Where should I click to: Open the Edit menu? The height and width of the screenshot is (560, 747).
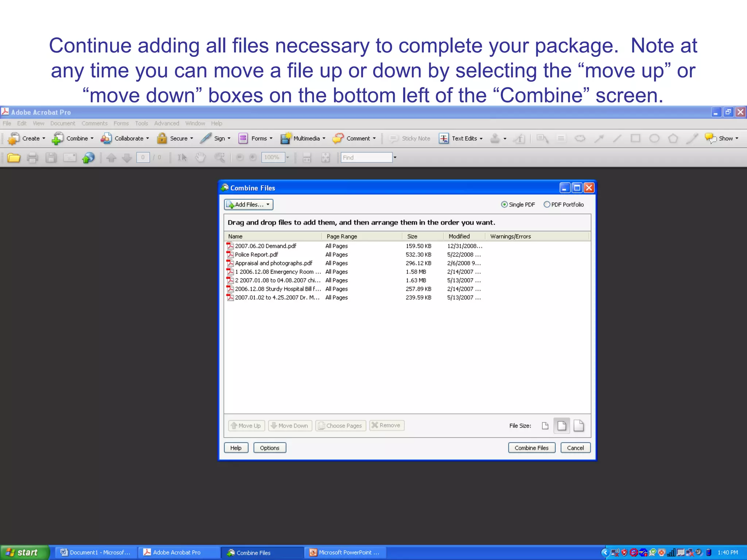tap(22, 123)
